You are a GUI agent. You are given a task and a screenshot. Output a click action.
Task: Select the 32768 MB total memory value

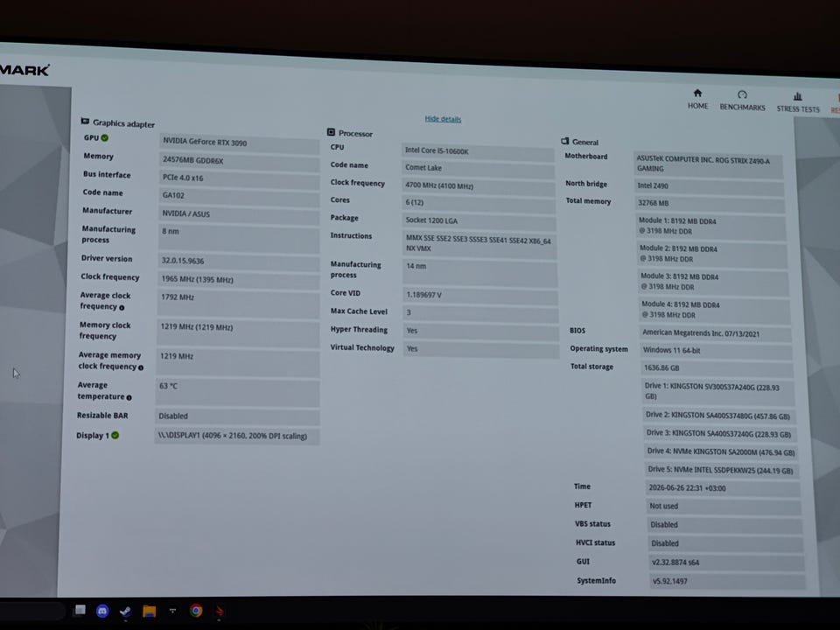coord(710,204)
